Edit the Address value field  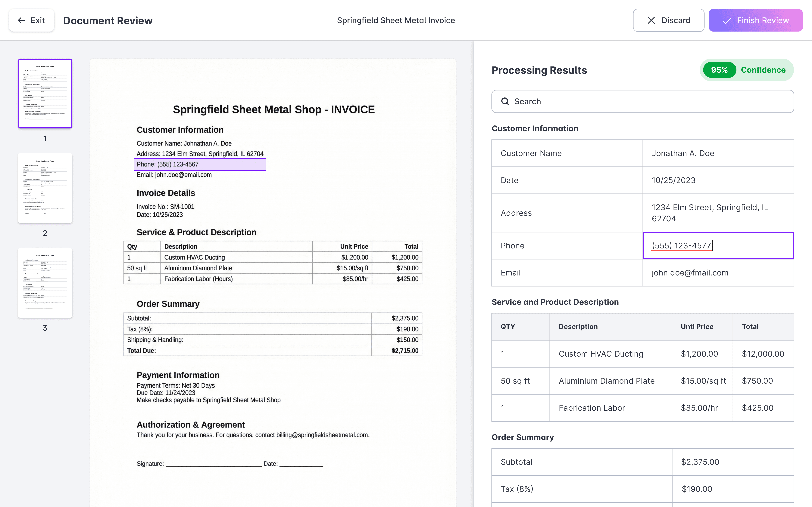(x=718, y=213)
